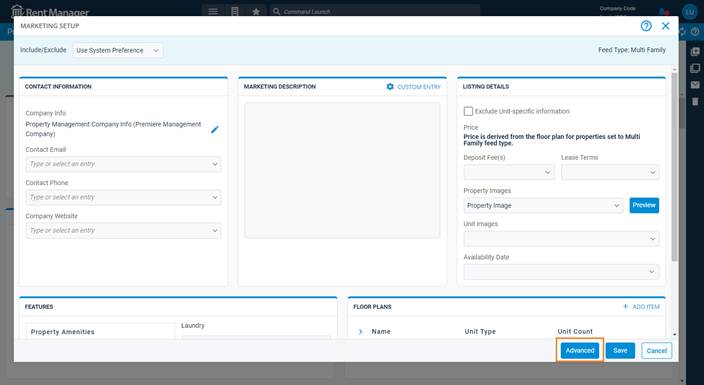Open the document icon in top bar
704x385 pixels.
click(234, 12)
